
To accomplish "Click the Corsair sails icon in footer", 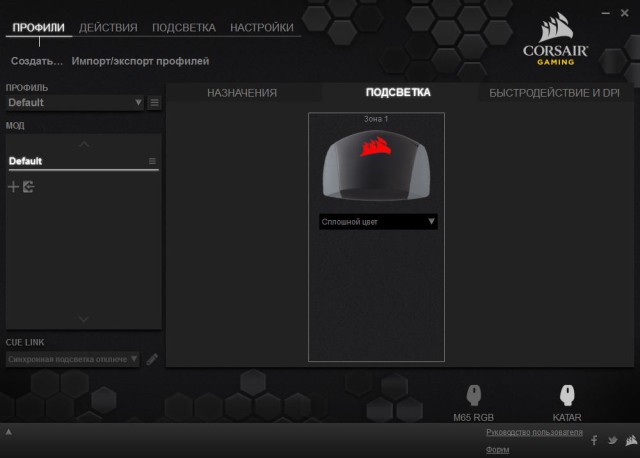I will pos(630,439).
